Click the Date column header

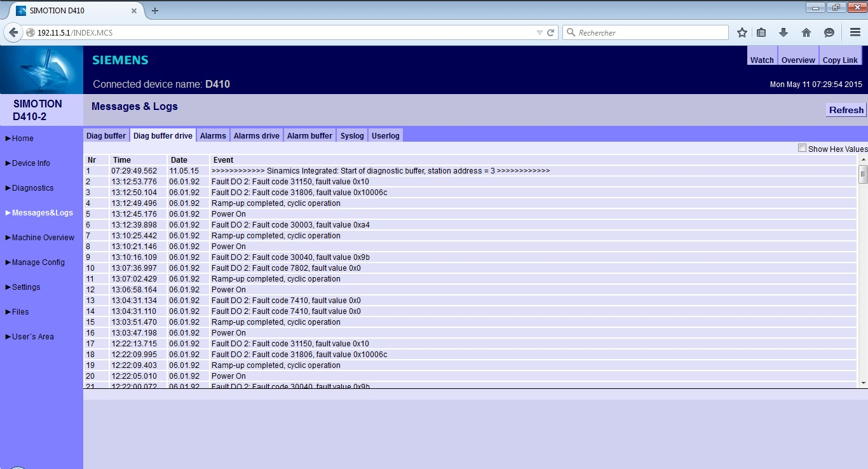[x=188, y=160]
